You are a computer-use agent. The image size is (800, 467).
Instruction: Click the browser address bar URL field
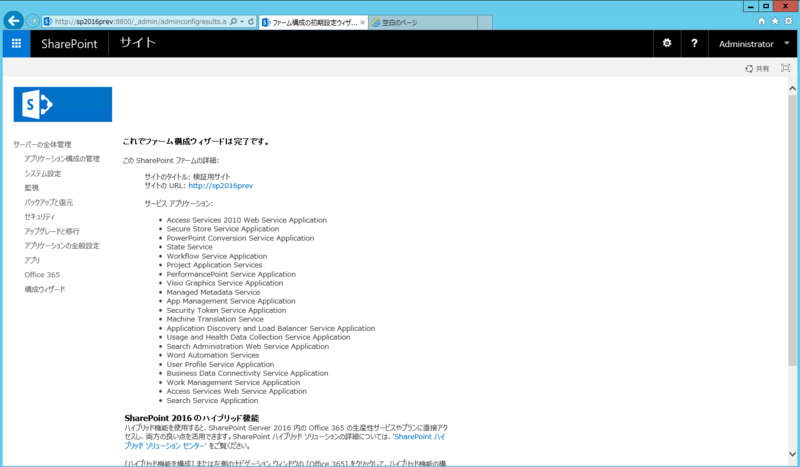point(140,21)
